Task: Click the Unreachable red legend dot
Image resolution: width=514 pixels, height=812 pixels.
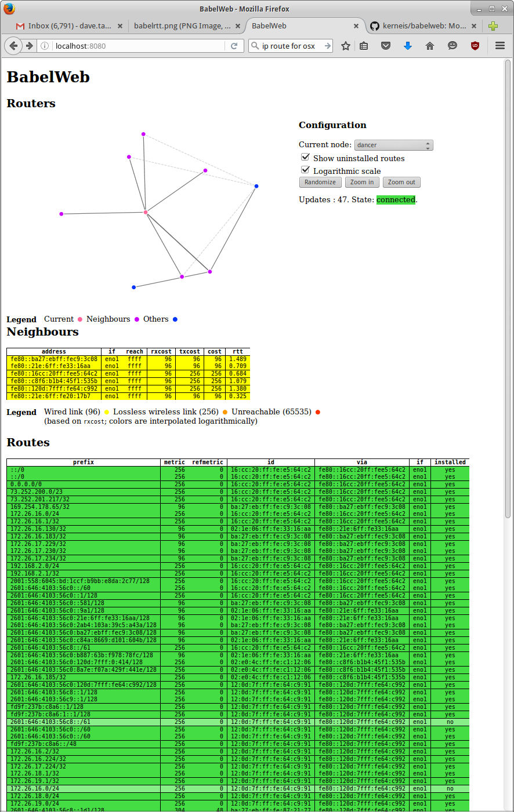Action: (318, 412)
